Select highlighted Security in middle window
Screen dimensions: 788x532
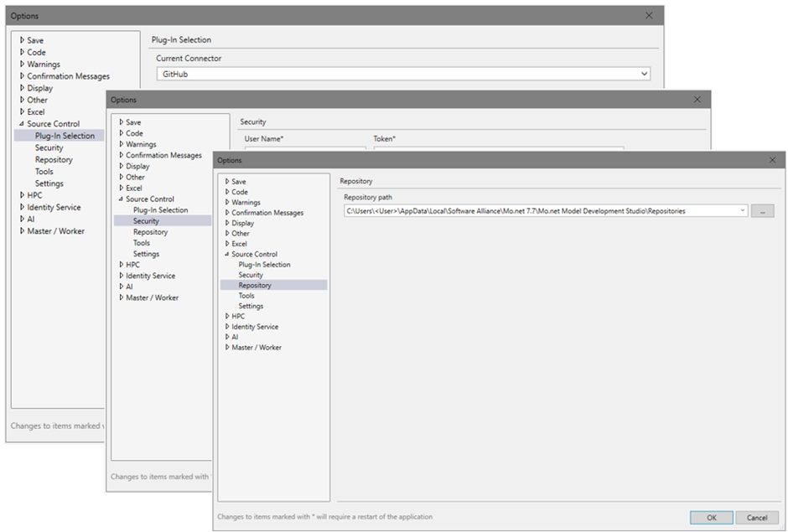(163, 221)
